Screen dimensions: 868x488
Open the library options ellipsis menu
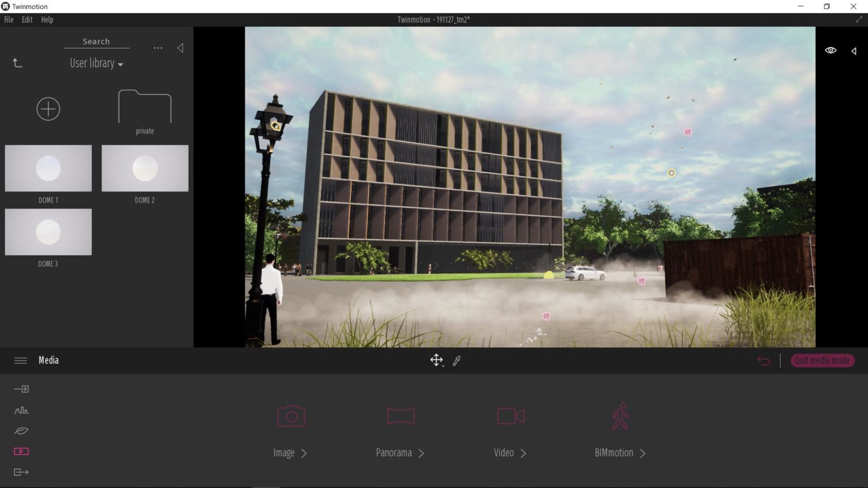tap(158, 47)
